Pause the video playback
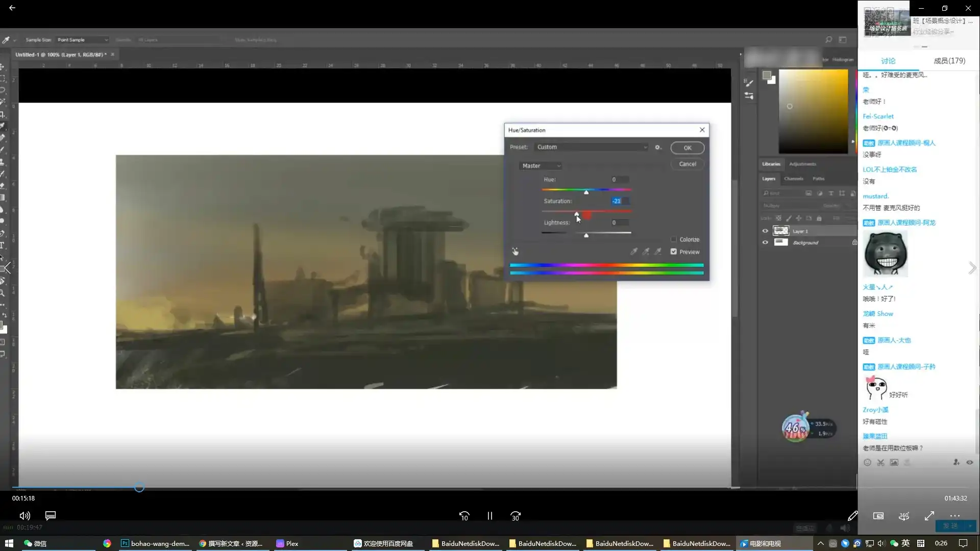The height and width of the screenshot is (551, 980). click(x=489, y=516)
